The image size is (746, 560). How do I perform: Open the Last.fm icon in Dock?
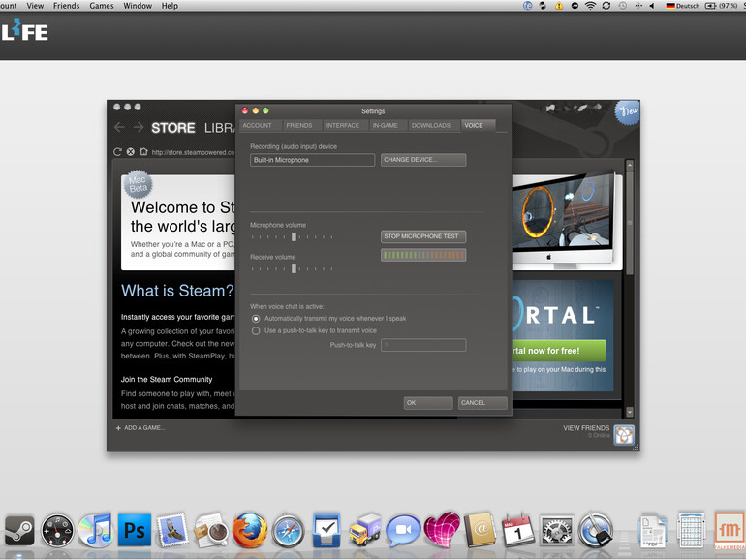click(x=730, y=530)
